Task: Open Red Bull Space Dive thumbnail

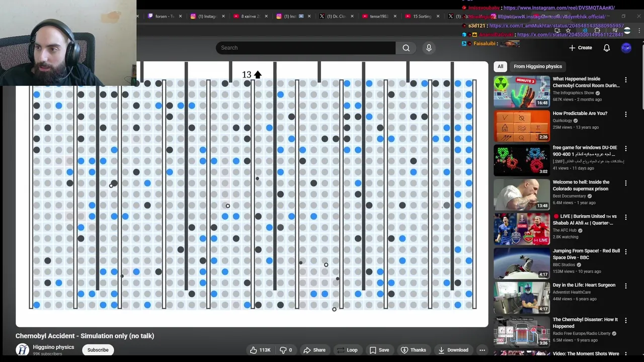Action: click(x=521, y=262)
